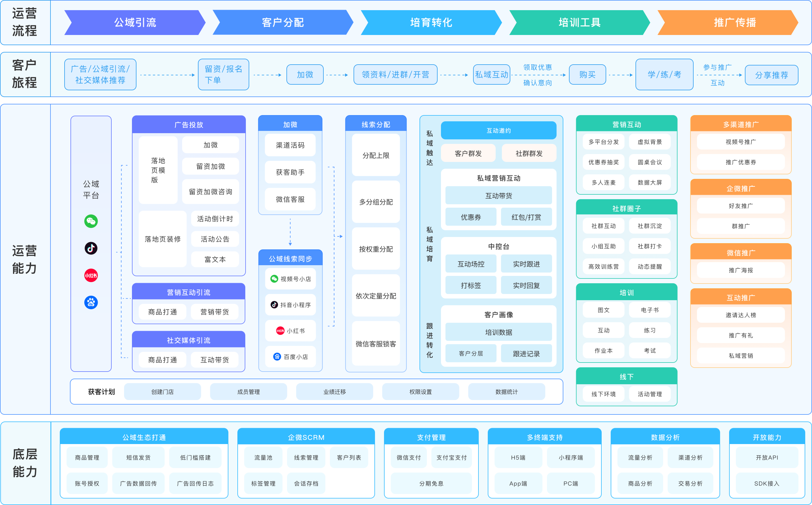Image resolution: width=812 pixels, height=505 pixels.
Task: Select 微信支付 in the 支付管理 panel
Action: 409,457
